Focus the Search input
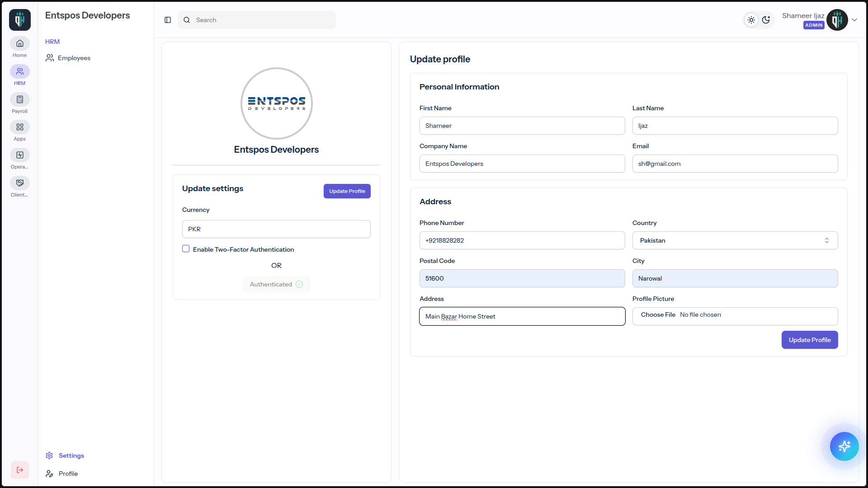868x488 pixels. click(x=257, y=20)
